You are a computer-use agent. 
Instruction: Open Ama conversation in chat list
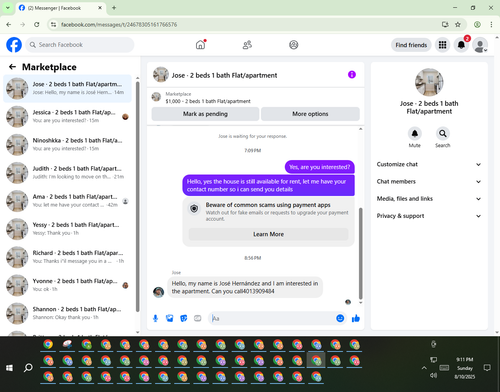[x=67, y=201]
